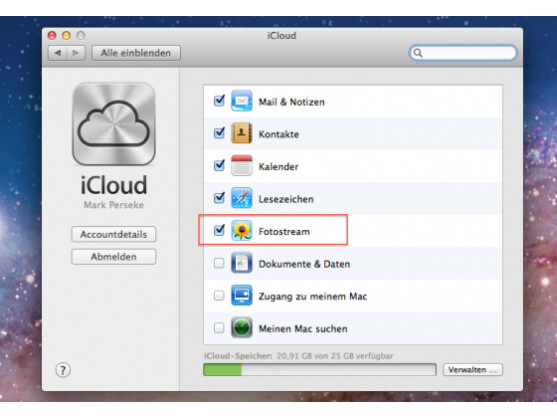The image size is (557, 418).
Task: Enable the Dokumente & Daten checkbox
Action: 219,263
